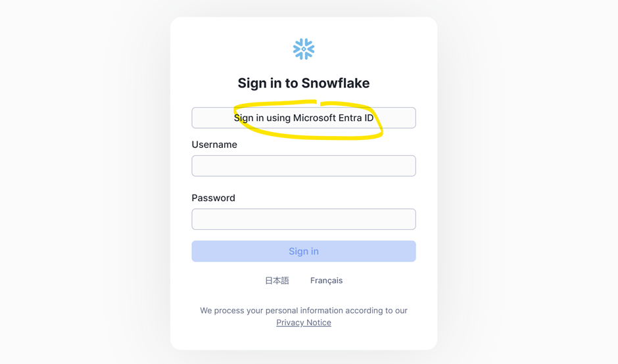This screenshot has height=364, width=618.
Task: Open the Privacy Notice link
Action: click(304, 323)
